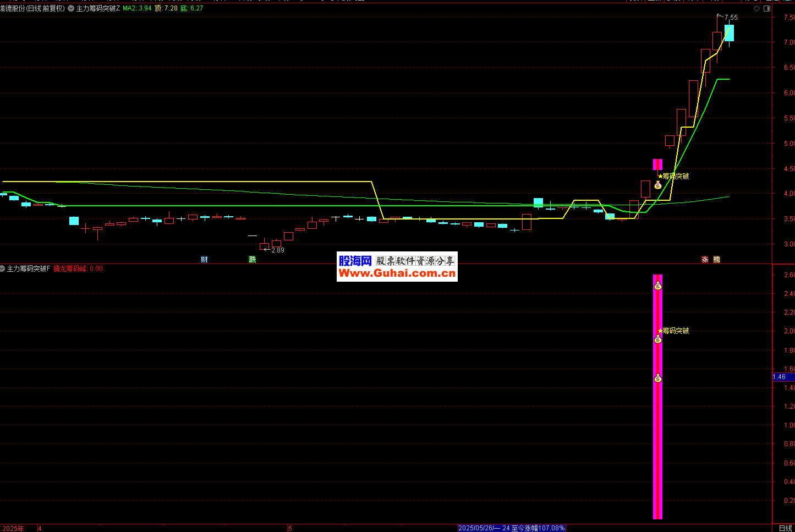Click the 筹码突破 star label on main chart
Screen dimensions: 795x532
pos(673,176)
